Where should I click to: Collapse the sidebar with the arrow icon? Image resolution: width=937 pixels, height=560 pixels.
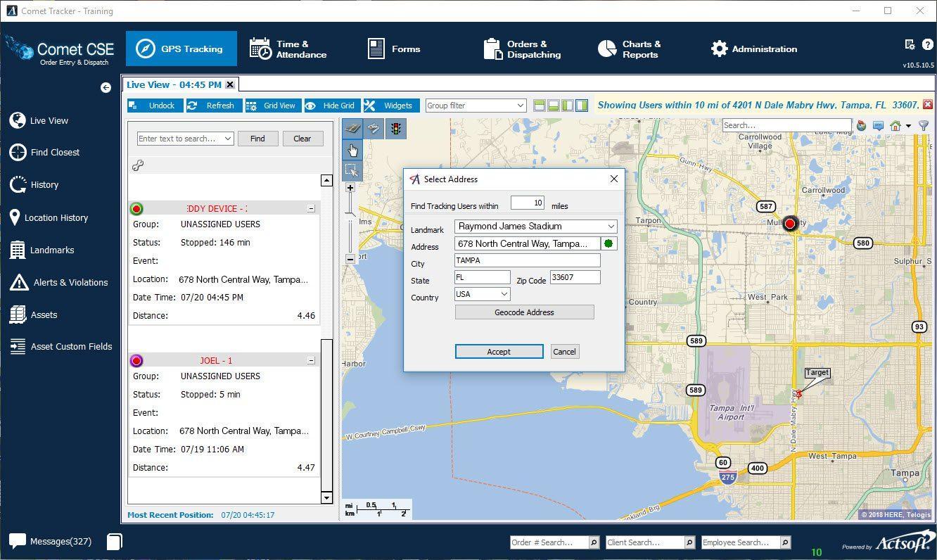pyautogui.click(x=106, y=87)
